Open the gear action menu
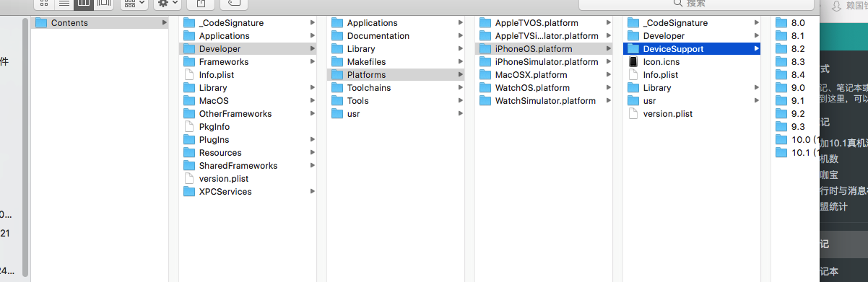Image resolution: width=868 pixels, height=282 pixels. (167, 3)
